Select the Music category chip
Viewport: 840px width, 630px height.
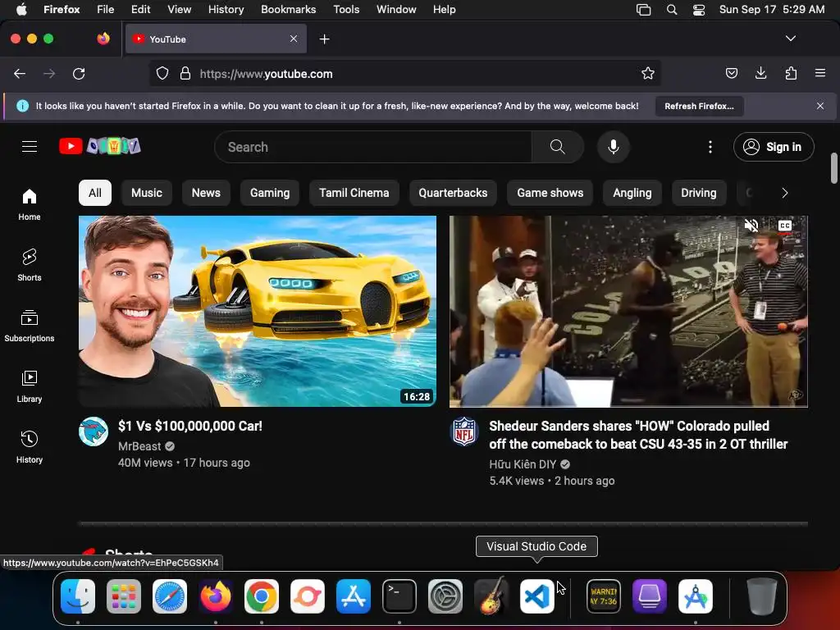point(146,193)
